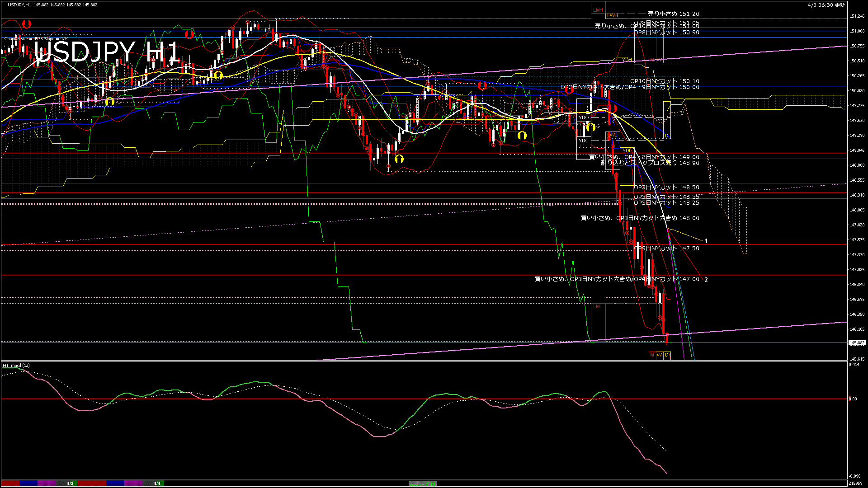Click the 0.00 MACD zero-line axis label
Screen dimensions: 868x488
click(x=853, y=399)
